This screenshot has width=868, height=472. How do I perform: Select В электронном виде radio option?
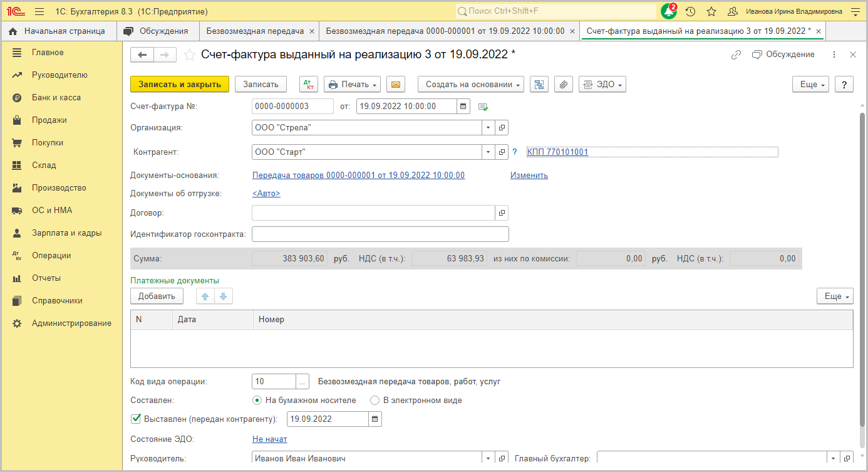pos(375,400)
